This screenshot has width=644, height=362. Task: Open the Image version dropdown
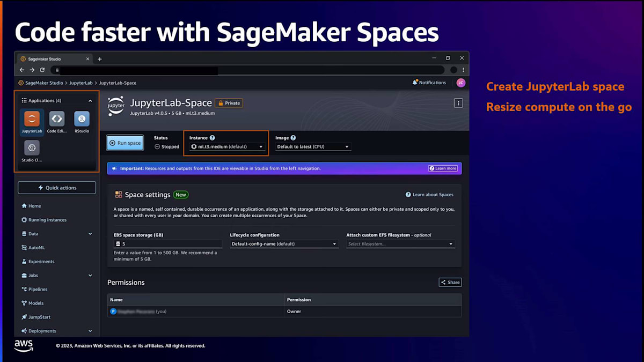(x=313, y=146)
